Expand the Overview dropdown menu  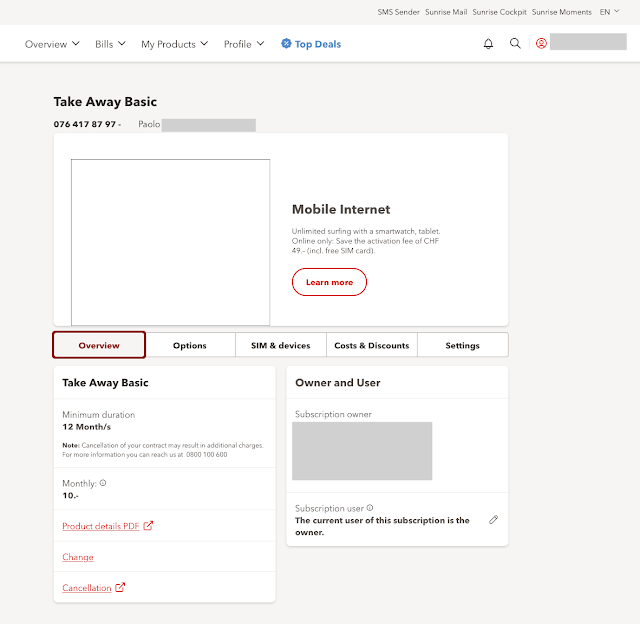pyautogui.click(x=52, y=44)
